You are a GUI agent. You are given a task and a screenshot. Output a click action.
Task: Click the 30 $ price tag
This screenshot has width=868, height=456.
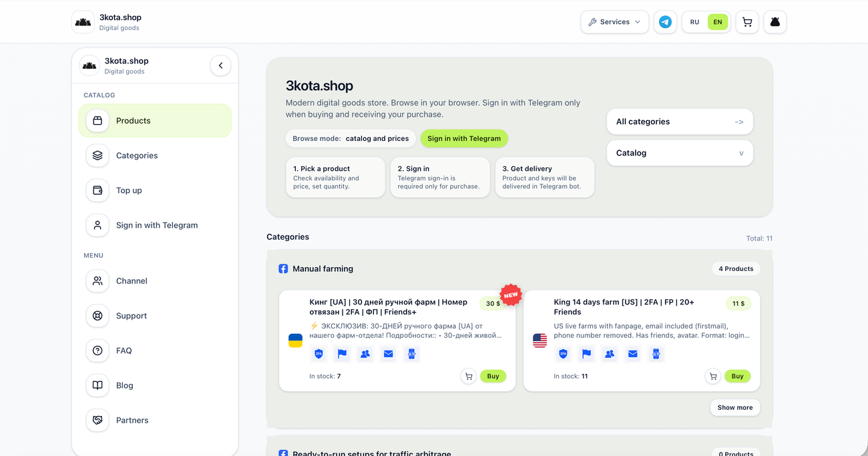click(x=493, y=303)
